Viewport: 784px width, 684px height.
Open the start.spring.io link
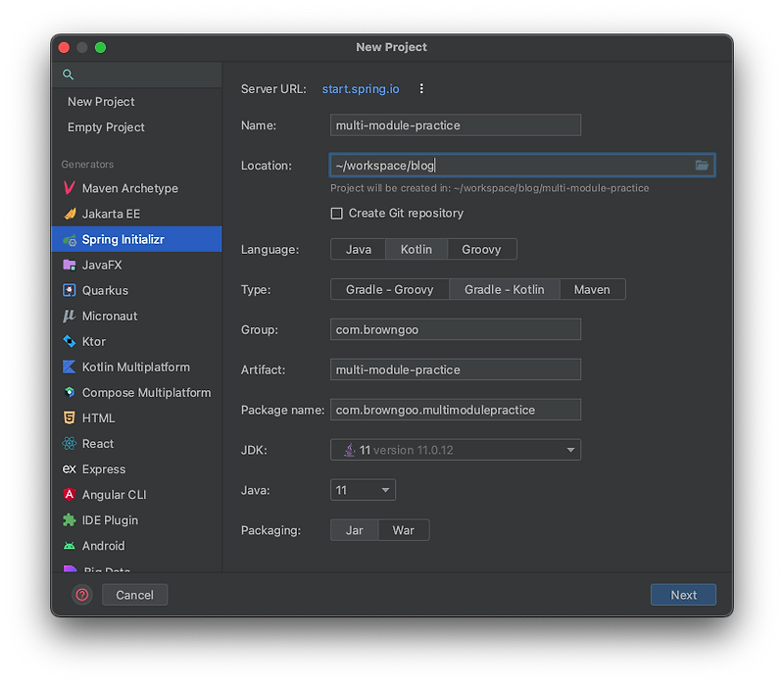click(x=361, y=88)
